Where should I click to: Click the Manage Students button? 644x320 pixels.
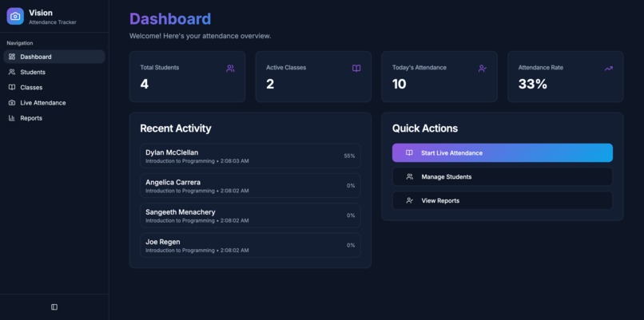coord(503,177)
